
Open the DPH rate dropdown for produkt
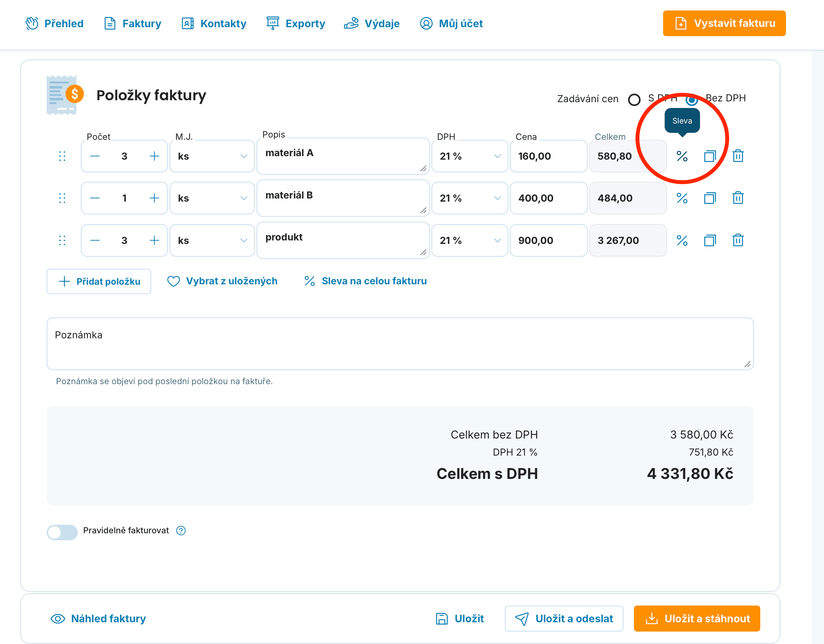(470, 240)
